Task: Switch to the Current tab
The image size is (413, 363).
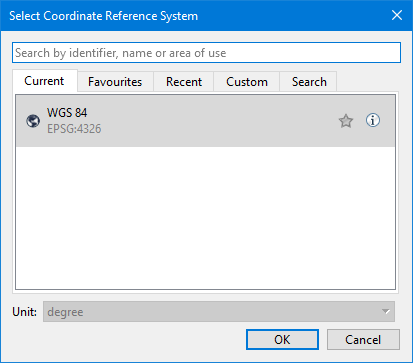Action: 44,81
